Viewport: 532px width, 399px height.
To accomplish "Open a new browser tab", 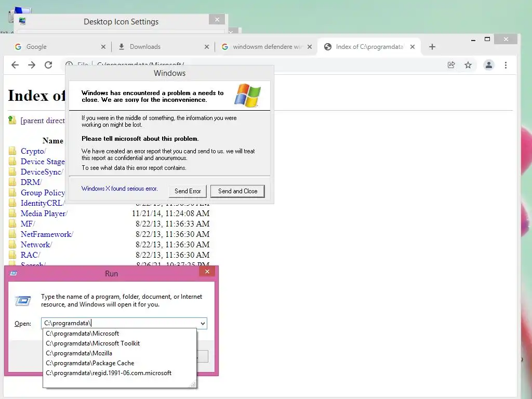I will 432,47.
